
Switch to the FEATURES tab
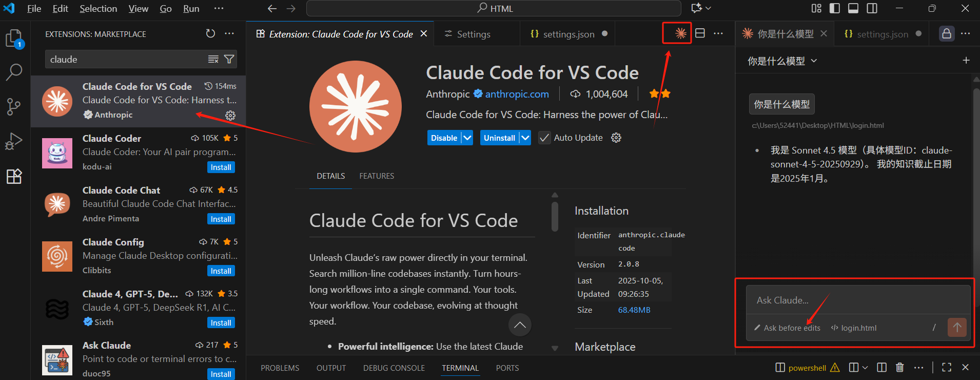pyautogui.click(x=377, y=176)
